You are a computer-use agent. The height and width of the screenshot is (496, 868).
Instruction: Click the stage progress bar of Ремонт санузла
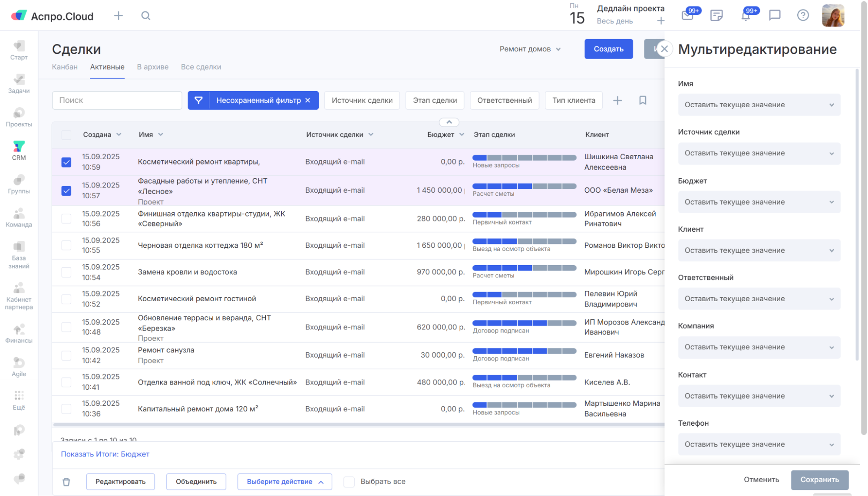tap(524, 351)
